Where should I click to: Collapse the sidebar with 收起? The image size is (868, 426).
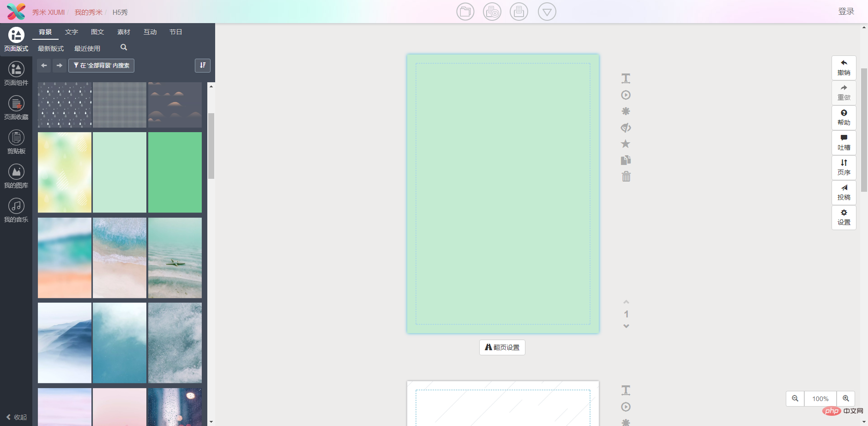pyautogui.click(x=16, y=417)
